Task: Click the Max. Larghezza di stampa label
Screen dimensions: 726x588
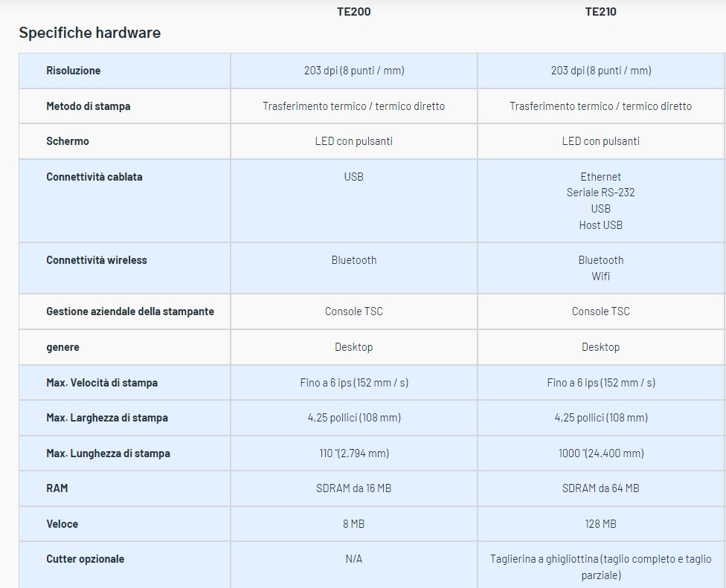Action: point(107,418)
